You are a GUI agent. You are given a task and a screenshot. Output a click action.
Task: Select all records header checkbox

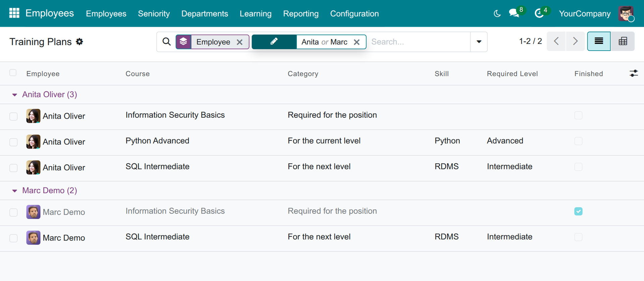(x=13, y=73)
